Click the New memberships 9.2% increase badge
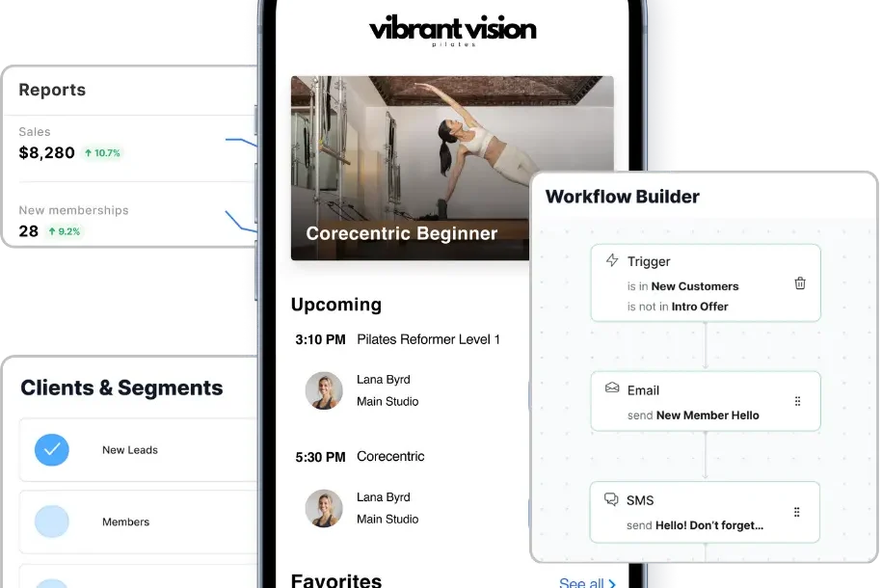Viewport: 882px width, 588px height. coord(65,231)
